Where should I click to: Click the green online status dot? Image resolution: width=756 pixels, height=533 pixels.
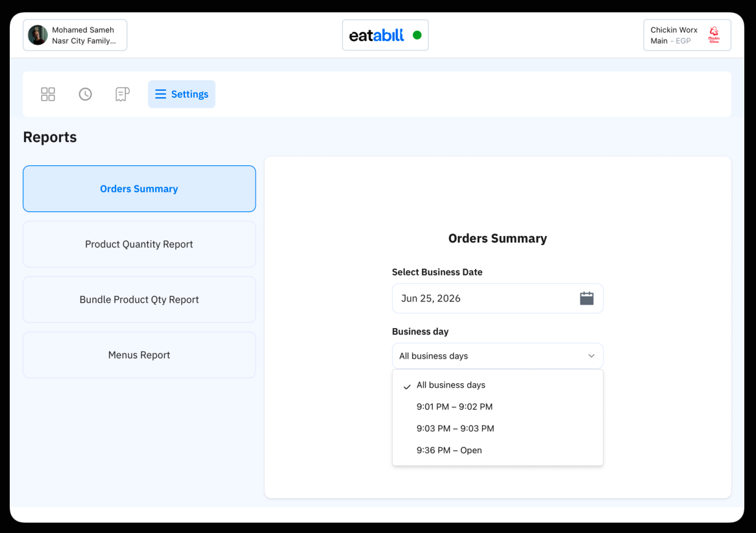[417, 35]
